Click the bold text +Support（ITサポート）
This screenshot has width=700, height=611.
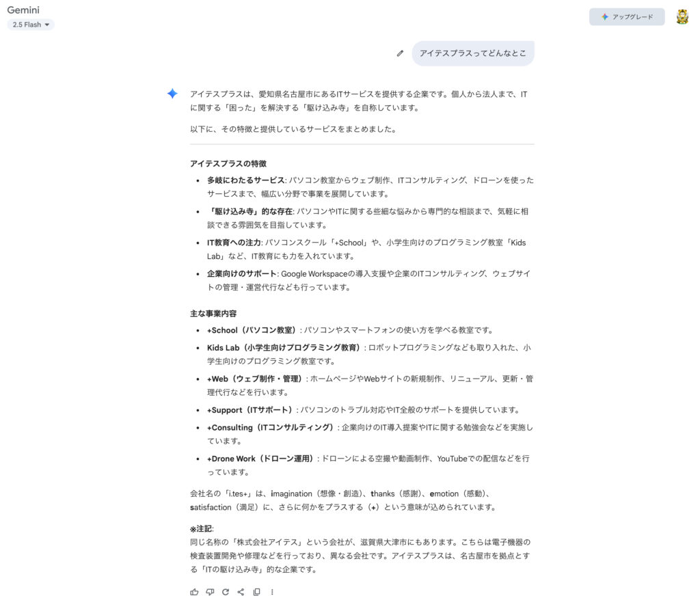(x=251, y=409)
